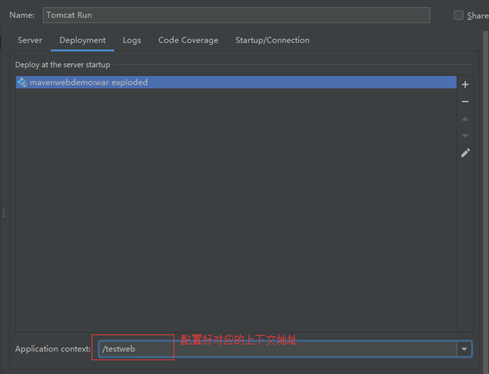Edit the artifact with the pencil icon
Screen dimensions: 489x374
pyautogui.click(x=465, y=153)
